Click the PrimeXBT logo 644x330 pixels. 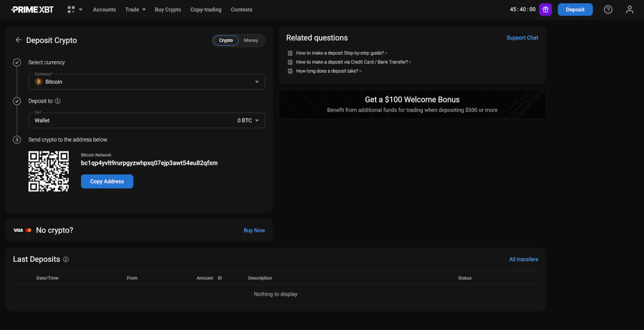[32, 10]
